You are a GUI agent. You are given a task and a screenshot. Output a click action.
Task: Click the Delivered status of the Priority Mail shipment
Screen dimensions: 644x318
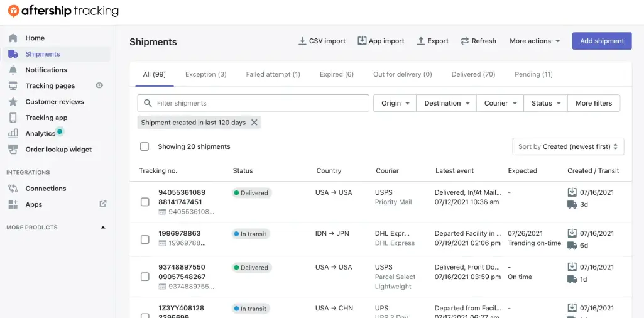251,193
